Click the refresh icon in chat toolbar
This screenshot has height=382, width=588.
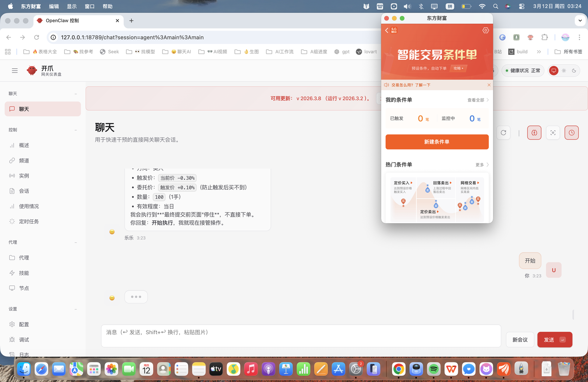pos(503,133)
